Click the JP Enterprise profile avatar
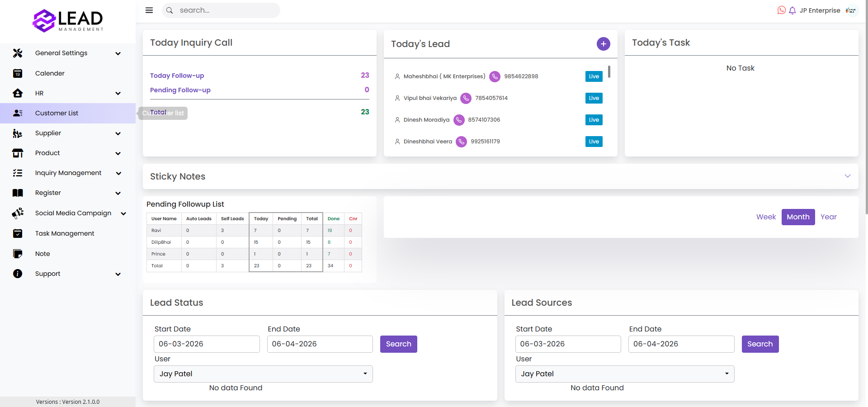This screenshot has height=407, width=868. pyautogui.click(x=851, y=10)
